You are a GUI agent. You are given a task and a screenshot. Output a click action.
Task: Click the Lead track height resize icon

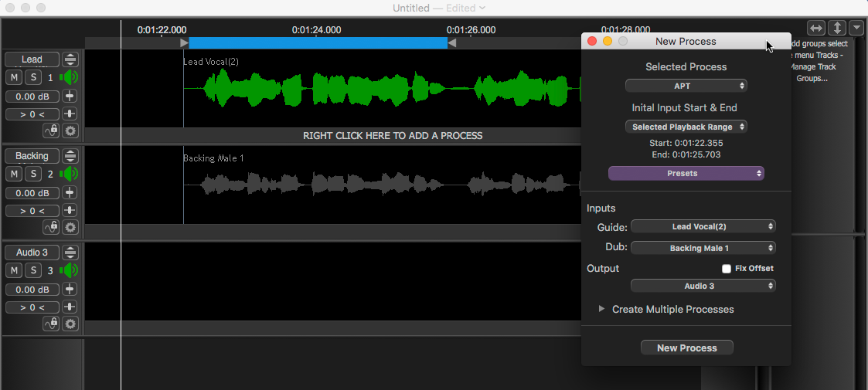70,59
